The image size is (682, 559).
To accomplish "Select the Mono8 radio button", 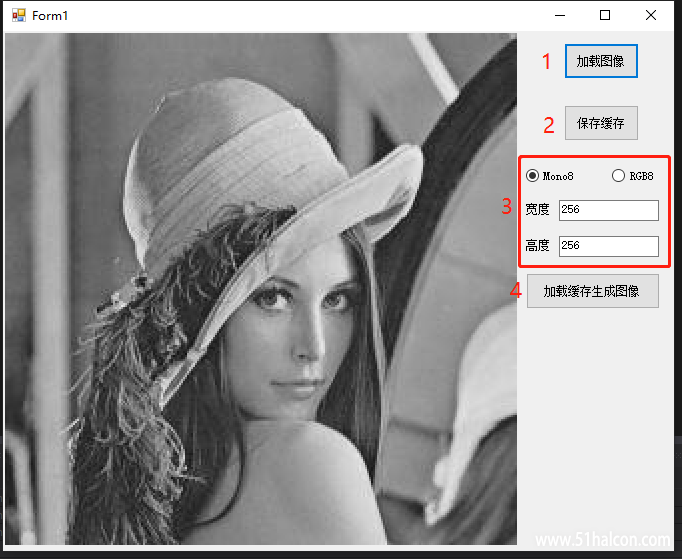I will [x=550, y=176].
